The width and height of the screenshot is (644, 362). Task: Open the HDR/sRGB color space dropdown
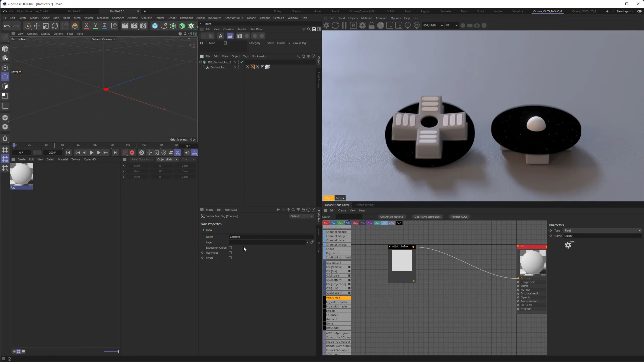point(433,25)
